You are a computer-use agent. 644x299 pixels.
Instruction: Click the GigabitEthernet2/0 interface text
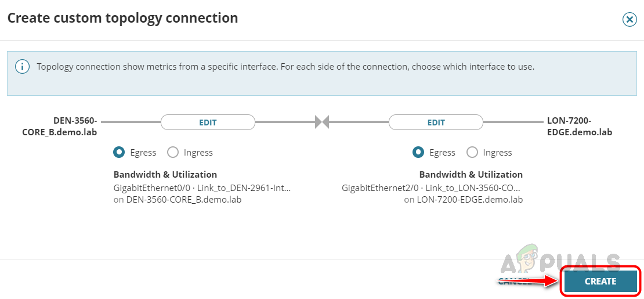(x=431, y=188)
